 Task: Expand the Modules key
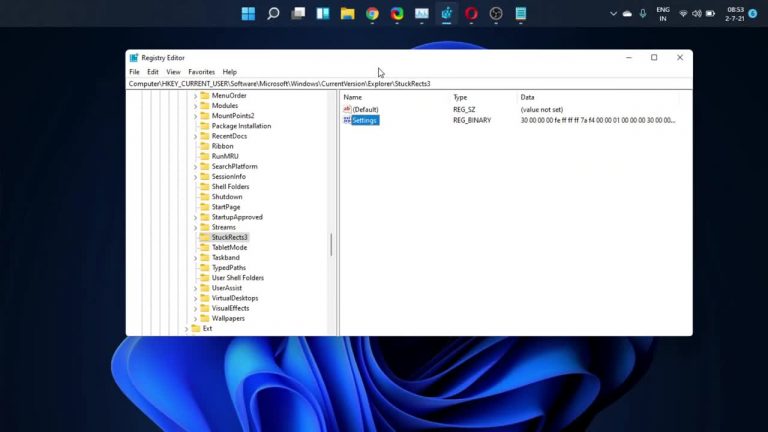click(195, 106)
